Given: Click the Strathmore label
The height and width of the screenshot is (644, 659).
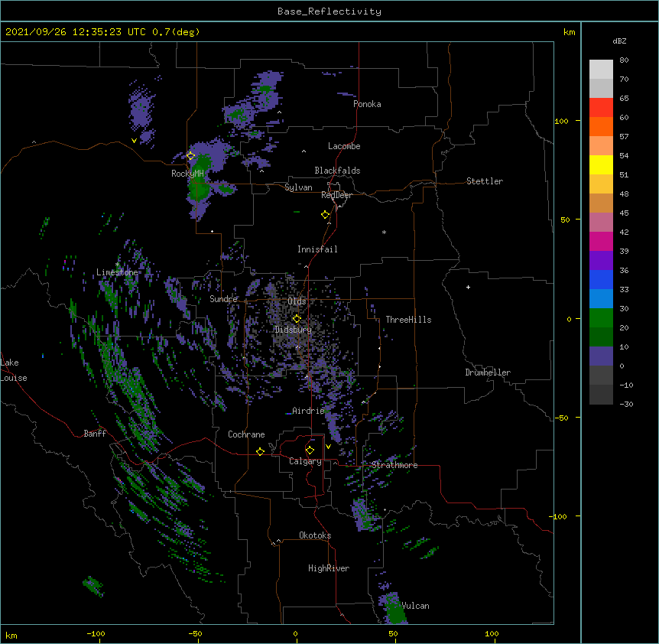Looking at the screenshot, I should (x=394, y=465).
